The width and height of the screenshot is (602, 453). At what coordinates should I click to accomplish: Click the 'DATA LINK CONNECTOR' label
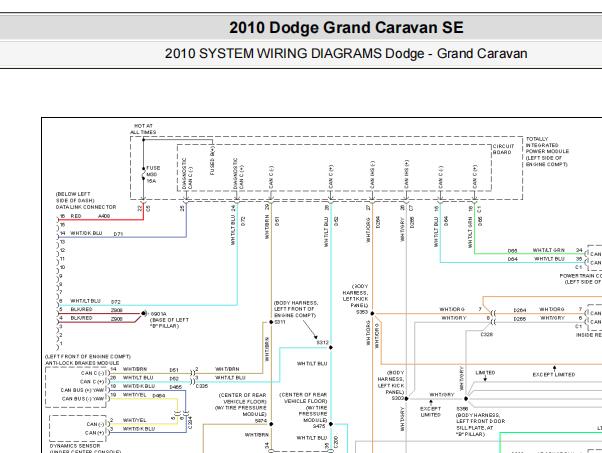(x=86, y=207)
